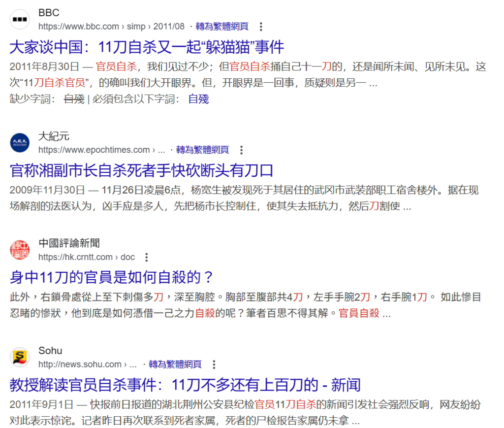The image size is (504, 428).
Task: Click 轉為繁體網頁 on the epochtimes result
Action: 202,150
